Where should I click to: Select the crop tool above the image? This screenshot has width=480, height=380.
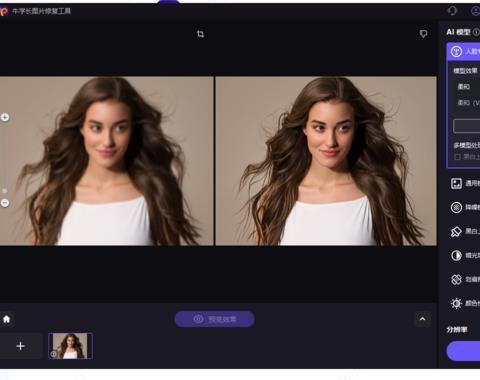[x=200, y=34]
